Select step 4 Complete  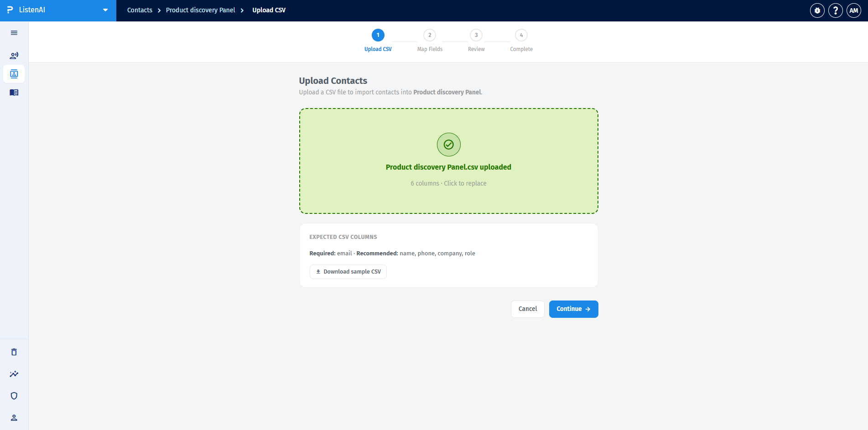coord(521,41)
